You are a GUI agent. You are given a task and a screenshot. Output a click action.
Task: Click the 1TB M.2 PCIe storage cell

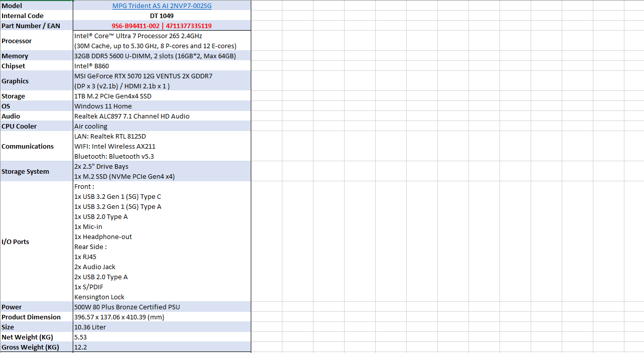pyautogui.click(x=113, y=96)
